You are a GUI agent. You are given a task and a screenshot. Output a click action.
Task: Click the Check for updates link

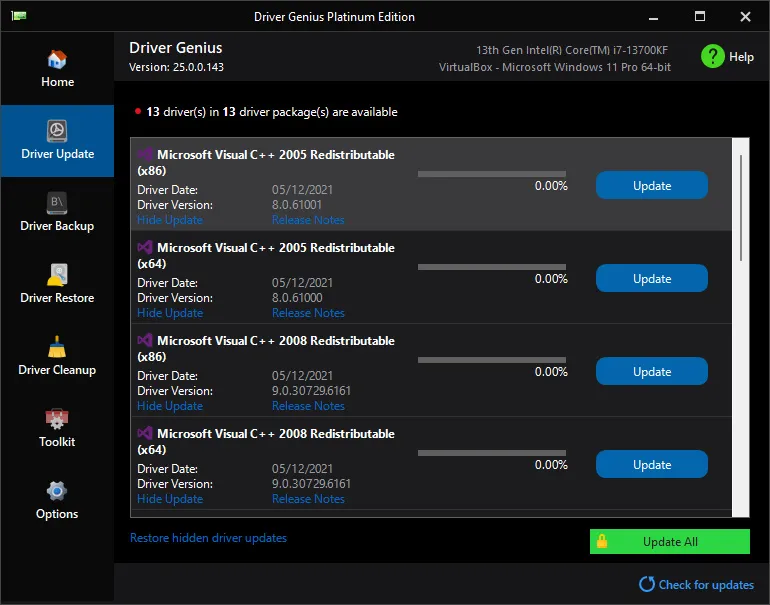tap(706, 584)
